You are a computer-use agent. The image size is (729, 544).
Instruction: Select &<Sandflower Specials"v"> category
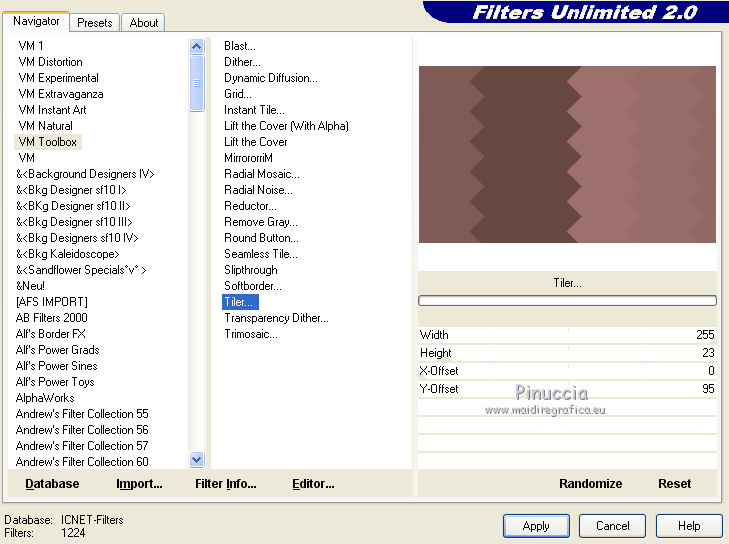(x=81, y=270)
